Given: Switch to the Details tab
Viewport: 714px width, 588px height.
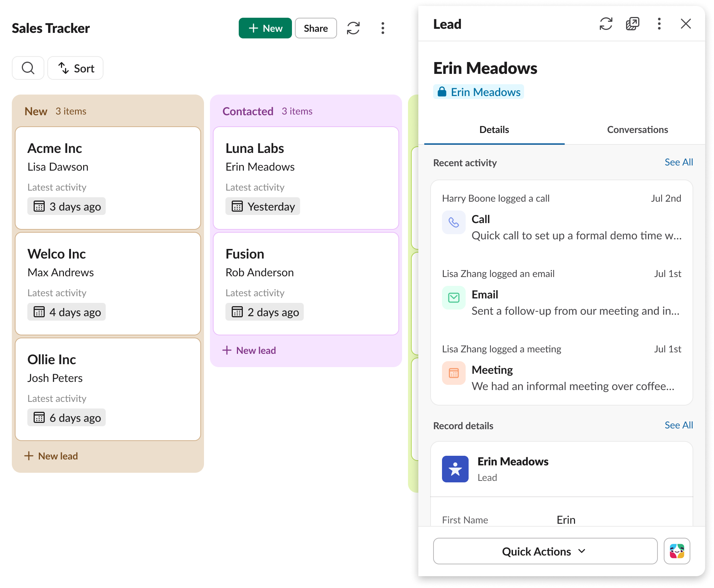Looking at the screenshot, I should [494, 130].
